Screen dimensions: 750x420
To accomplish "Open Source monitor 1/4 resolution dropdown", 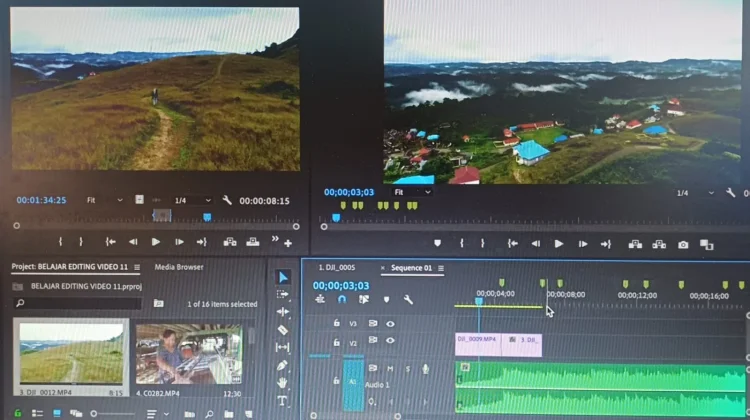I will point(192,200).
